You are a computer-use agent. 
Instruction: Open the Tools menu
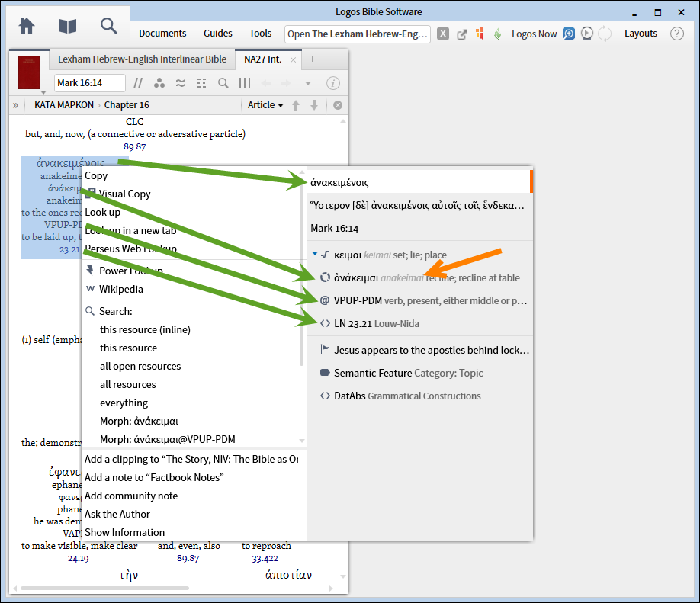click(260, 34)
